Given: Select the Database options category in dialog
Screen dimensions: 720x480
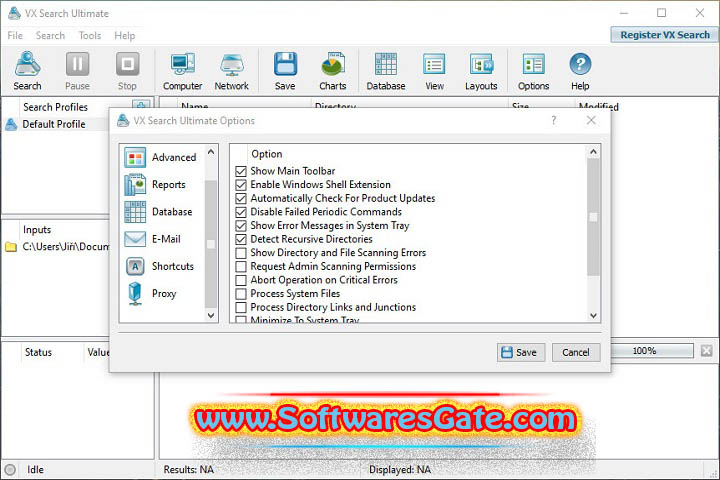Looking at the screenshot, I should point(158,212).
